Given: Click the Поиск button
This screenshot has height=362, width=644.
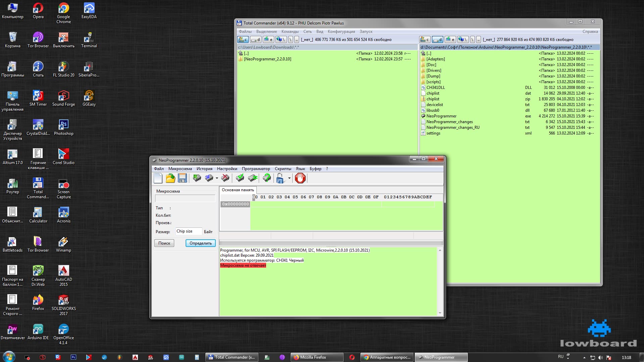Looking at the screenshot, I should [164, 243].
